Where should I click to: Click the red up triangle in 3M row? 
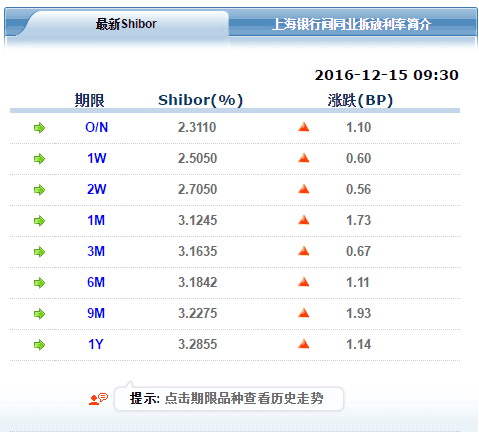point(304,251)
